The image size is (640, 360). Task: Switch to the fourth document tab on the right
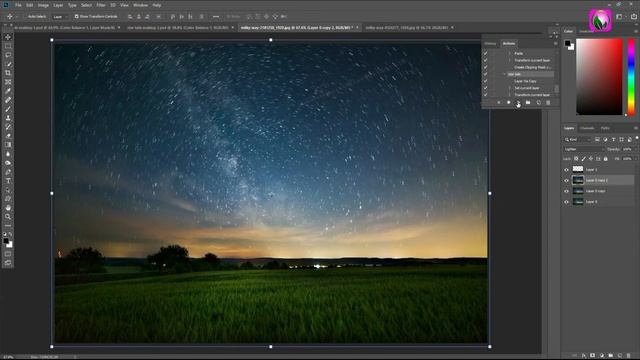[409, 28]
